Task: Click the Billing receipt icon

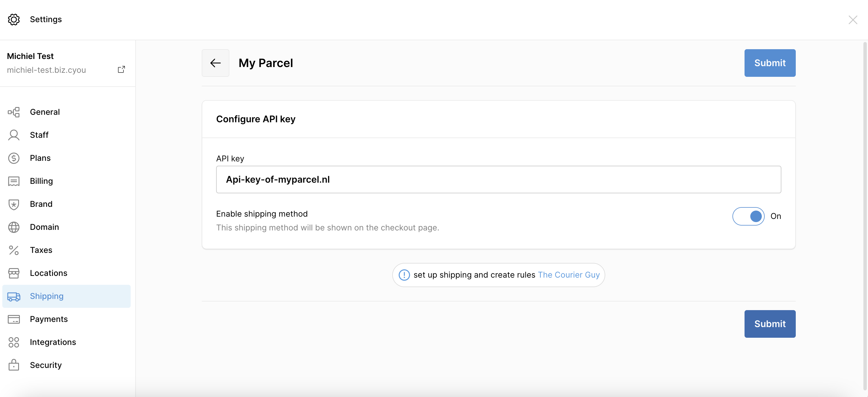Action: pyautogui.click(x=14, y=181)
